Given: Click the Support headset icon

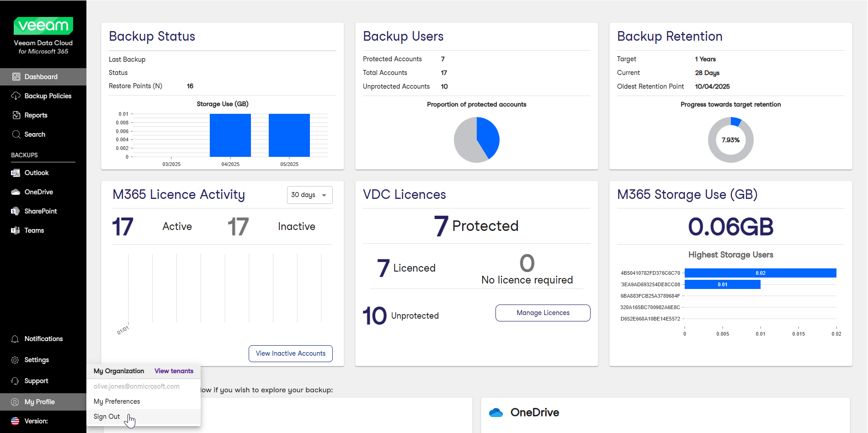Looking at the screenshot, I should coord(15,381).
